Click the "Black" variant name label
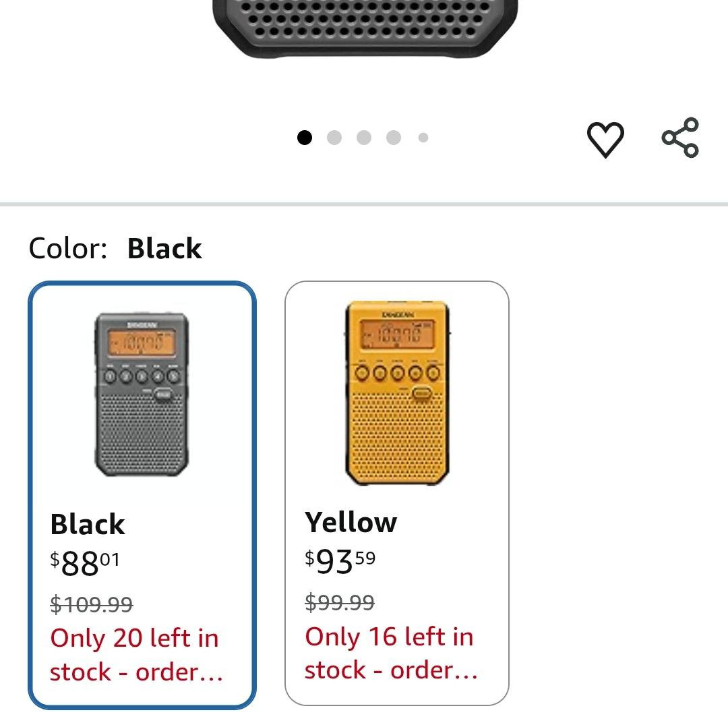The image size is (728, 727). pyautogui.click(x=88, y=524)
